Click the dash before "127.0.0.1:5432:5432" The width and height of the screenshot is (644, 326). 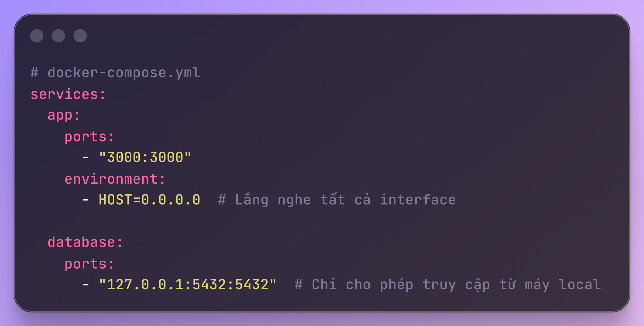pos(86,285)
